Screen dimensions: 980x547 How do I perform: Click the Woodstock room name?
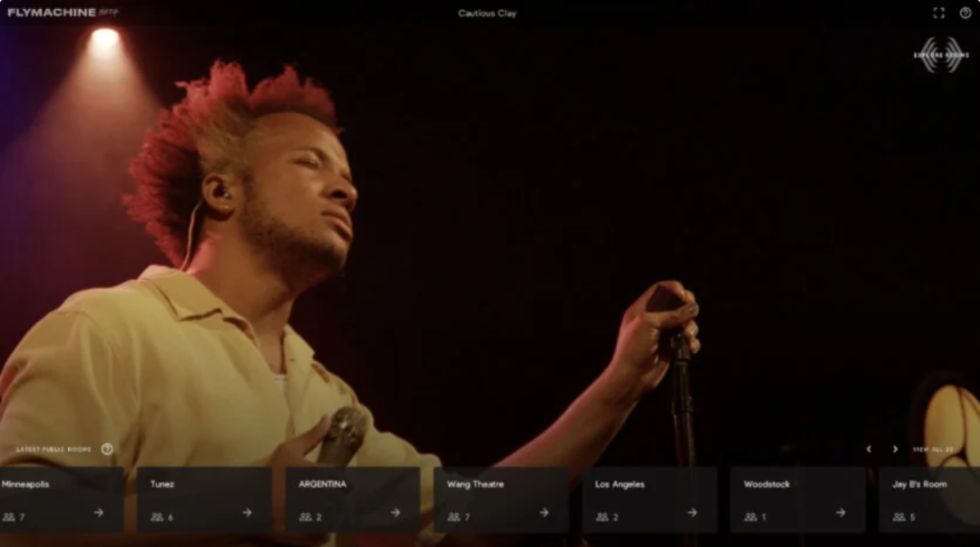767,484
